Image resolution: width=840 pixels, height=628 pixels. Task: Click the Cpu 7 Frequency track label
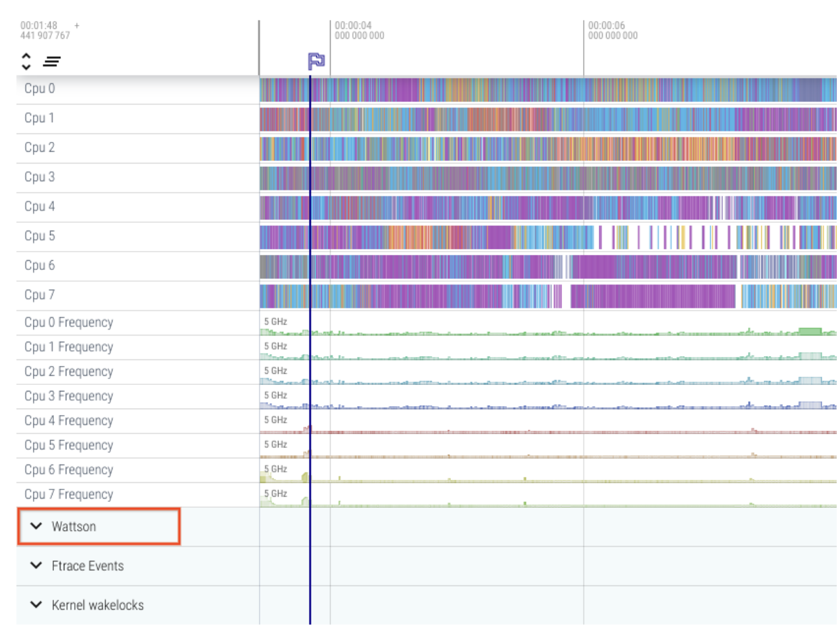pyautogui.click(x=68, y=494)
